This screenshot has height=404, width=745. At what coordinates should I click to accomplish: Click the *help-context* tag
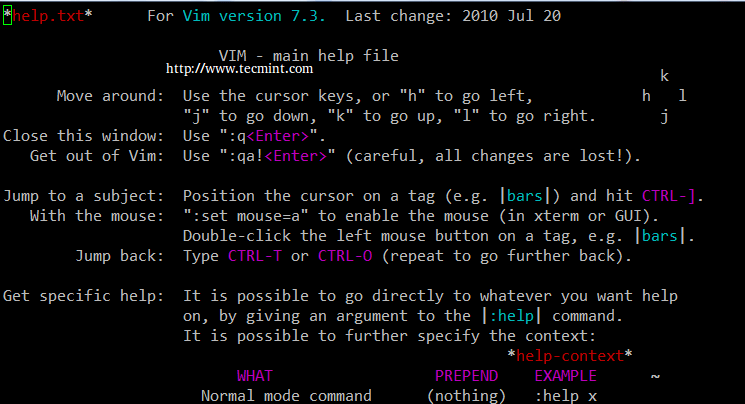coord(570,355)
